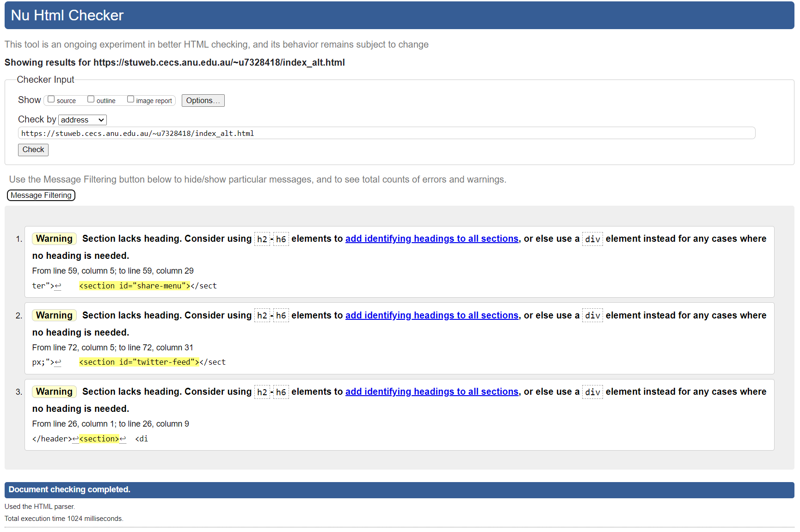Click 'Document checking completed.' status bar
Viewport: 800px width, 532px height.
(x=400, y=490)
